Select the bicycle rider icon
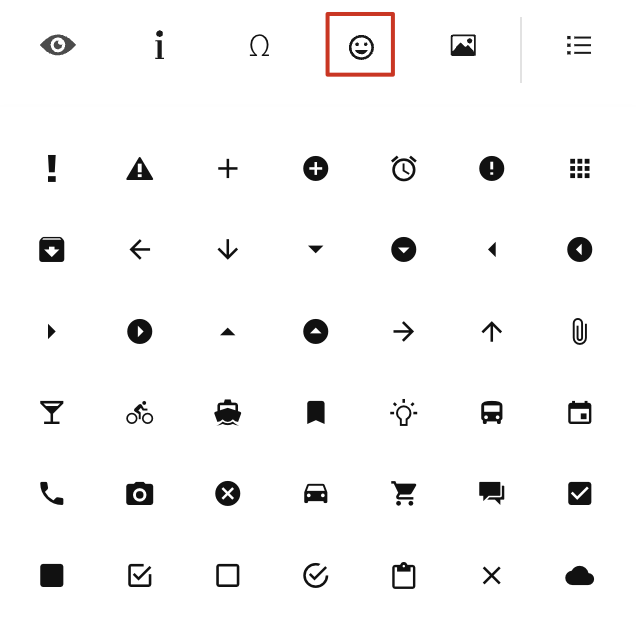The image size is (636, 618). click(140, 413)
